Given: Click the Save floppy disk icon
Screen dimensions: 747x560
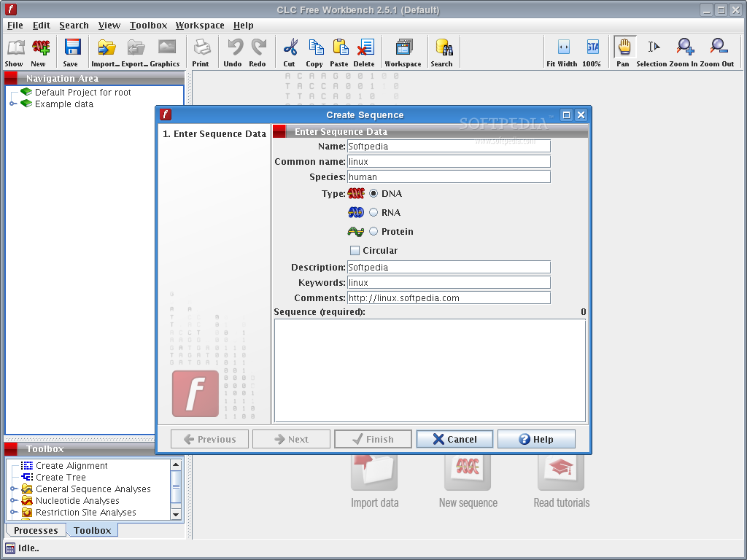Looking at the screenshot, I should click(x=72, y=48).
